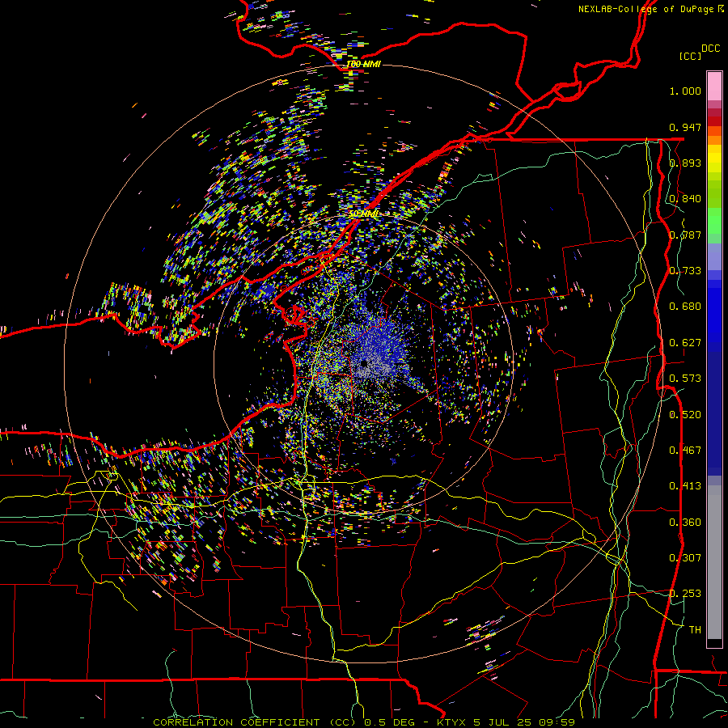
Task: Select the 0.733 color scale label
Action: pyautogui.click(x=685, y=271)
